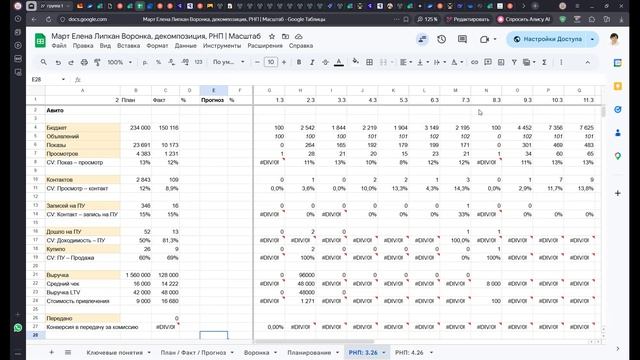The width and height of the screenshot is (640, 360).
Task: Open version history clock icon
Action: click(442, 39)
